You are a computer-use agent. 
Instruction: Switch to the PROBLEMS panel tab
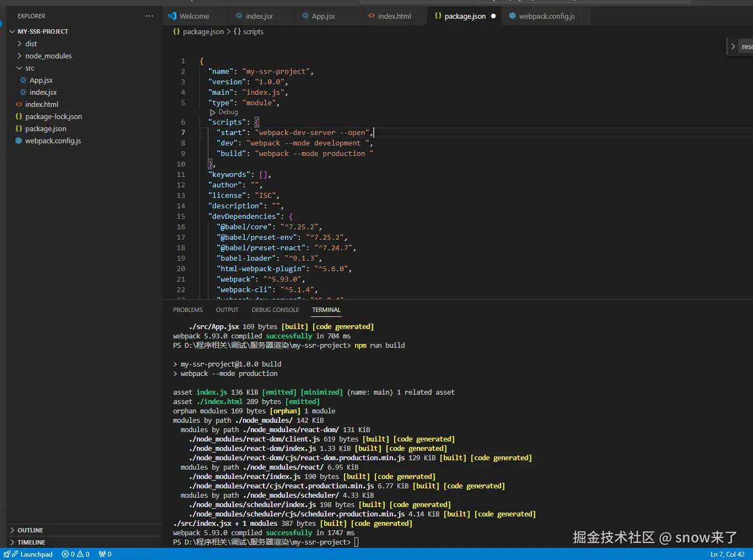(x=187, y=310)
